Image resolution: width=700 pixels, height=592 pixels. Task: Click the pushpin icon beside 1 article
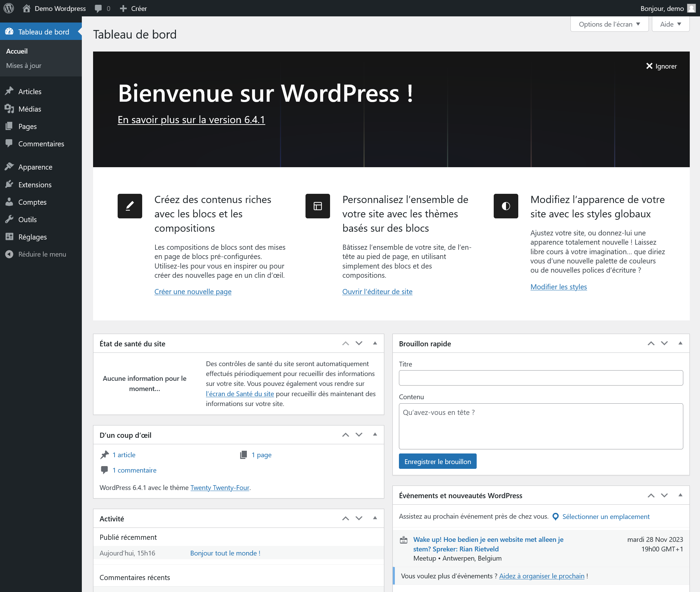point(105,455)
